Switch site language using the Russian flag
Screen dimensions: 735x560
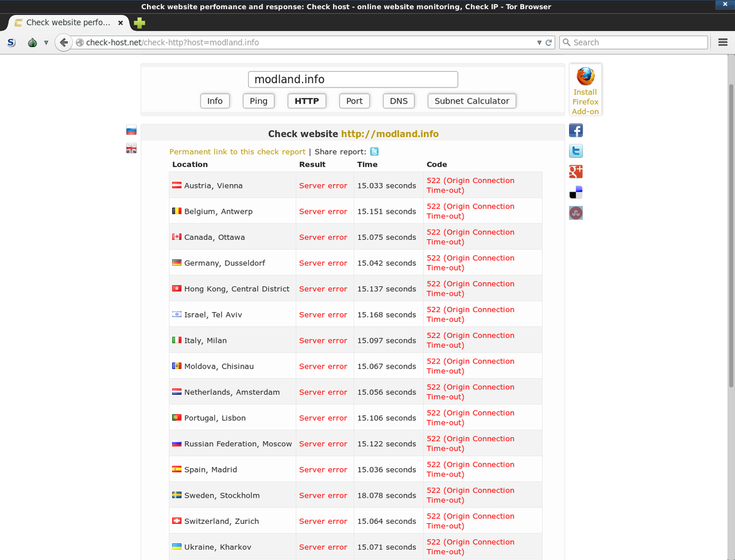[131, 130]
